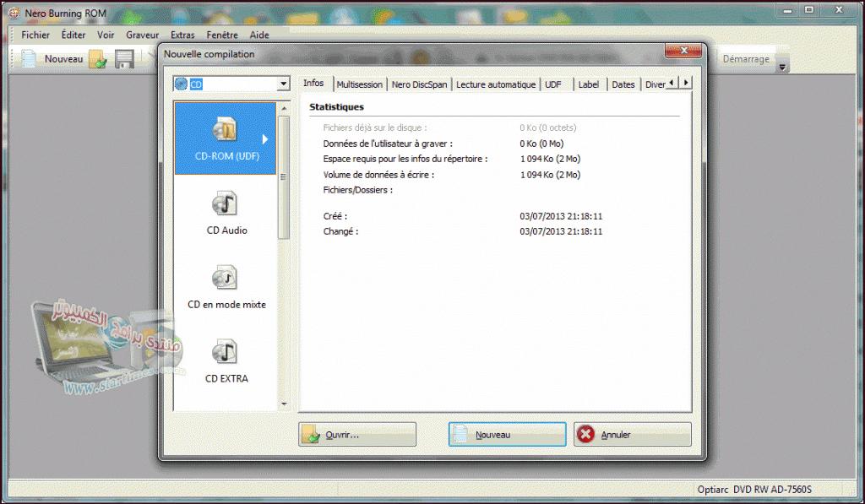Click the open folder icon in toolbar
Image resolution: width=865 pixels, height=504 pixels.
click(98, 59)
